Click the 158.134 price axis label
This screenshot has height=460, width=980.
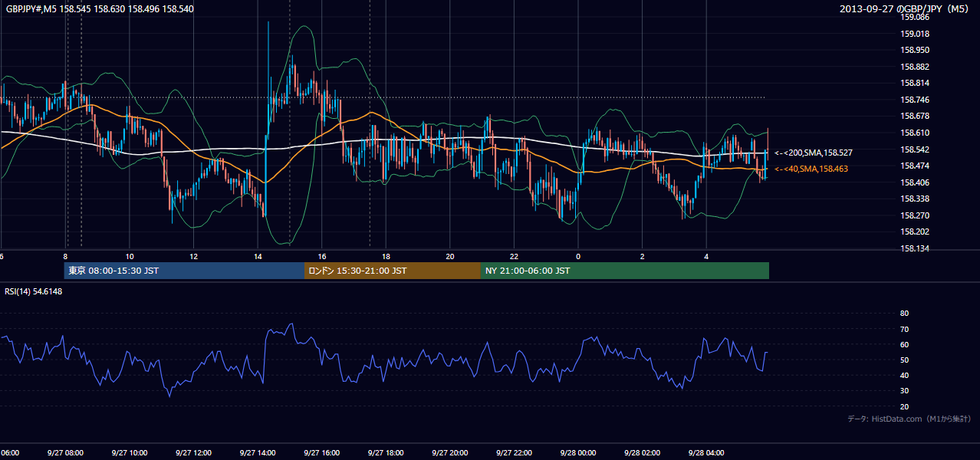coord(914,248)
